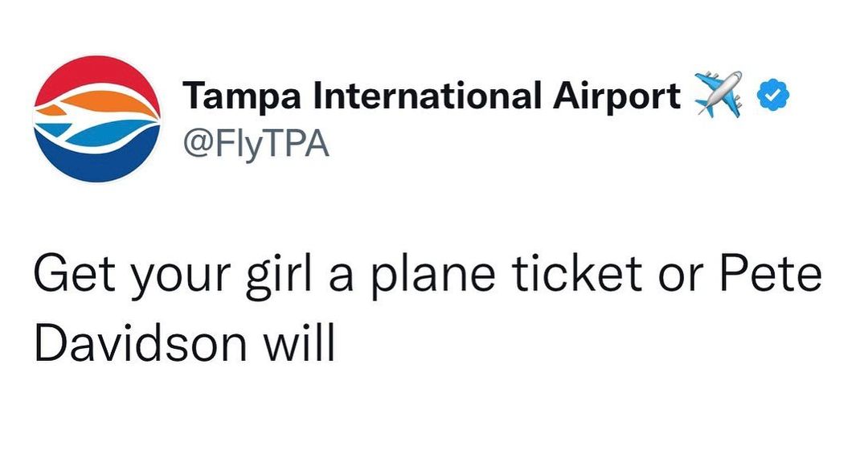Open the Tampa International Airport display name
This screenshot has height=454, width=868.
pyautogui.click(x=432, y=97)
